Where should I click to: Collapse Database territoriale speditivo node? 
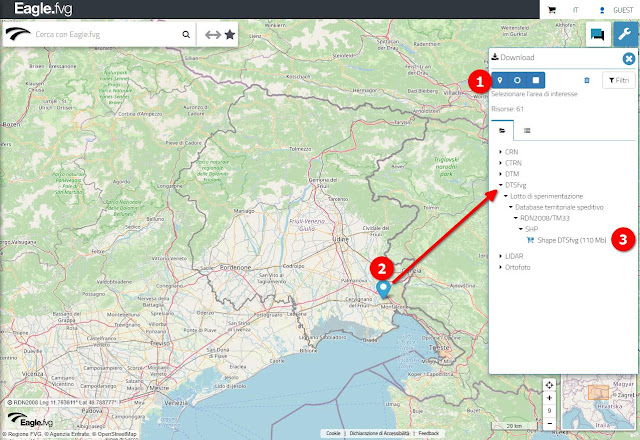511,207
